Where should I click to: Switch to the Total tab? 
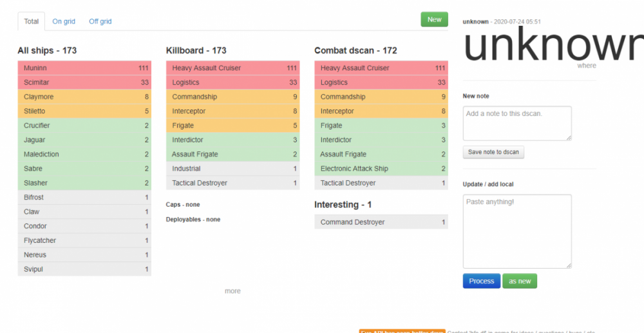pyautogui.click(x=32, y=21)
